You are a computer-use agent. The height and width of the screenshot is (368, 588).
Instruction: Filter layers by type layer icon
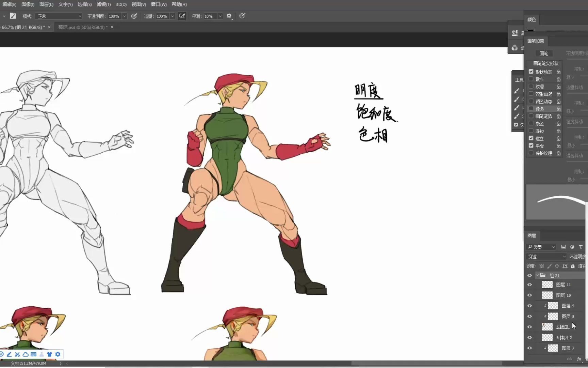581,247
